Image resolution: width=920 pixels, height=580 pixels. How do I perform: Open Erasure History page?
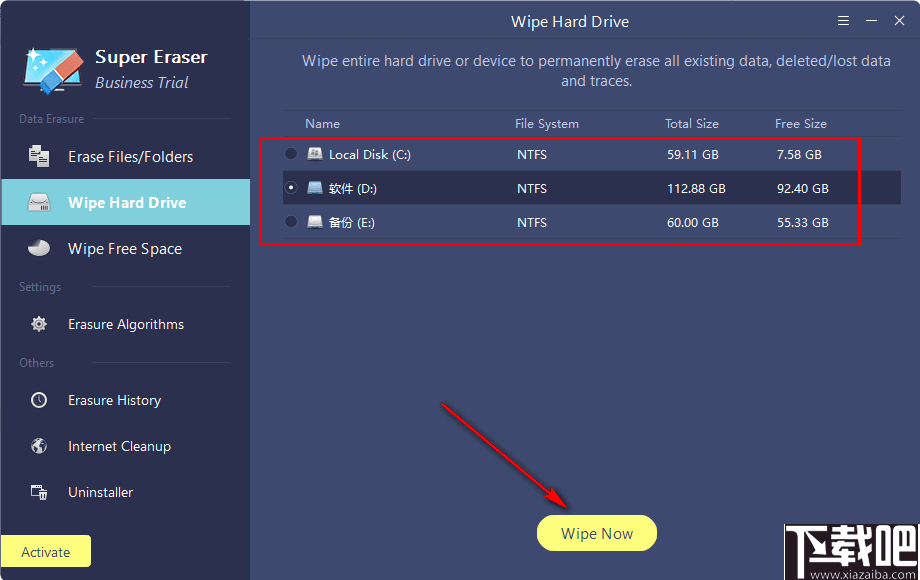click(x=126, y=401)
